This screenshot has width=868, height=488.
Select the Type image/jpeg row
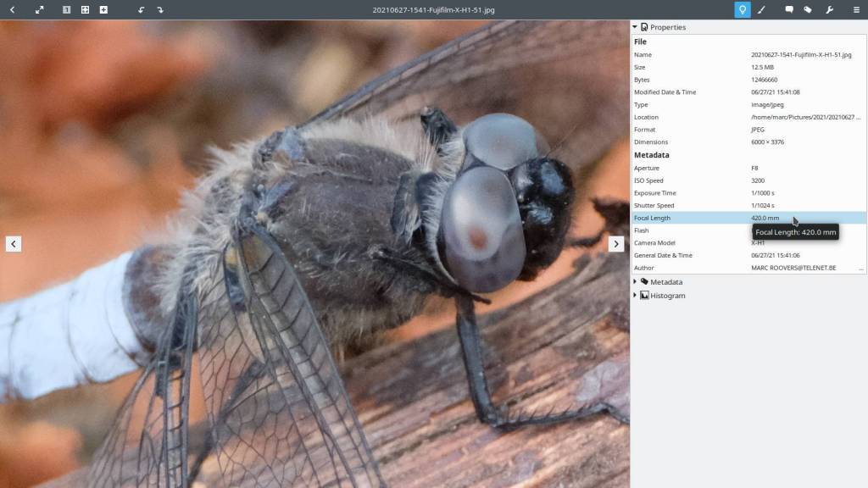coord(749,104)
